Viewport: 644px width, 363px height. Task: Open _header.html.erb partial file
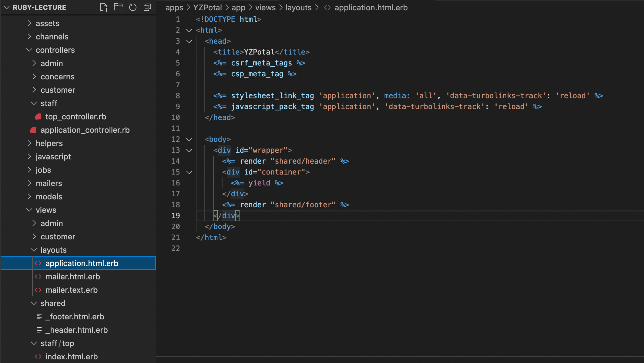(76, 330)
